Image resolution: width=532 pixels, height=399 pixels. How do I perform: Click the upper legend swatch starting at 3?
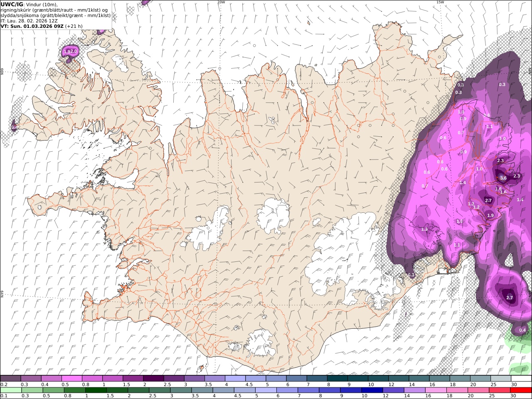tap(194, 379)
